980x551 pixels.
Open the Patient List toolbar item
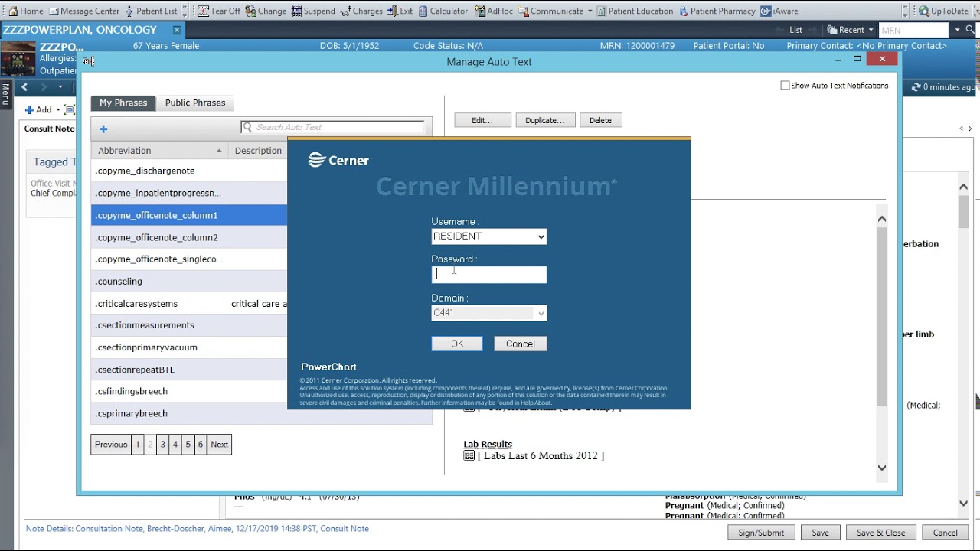tap(150, 11)
